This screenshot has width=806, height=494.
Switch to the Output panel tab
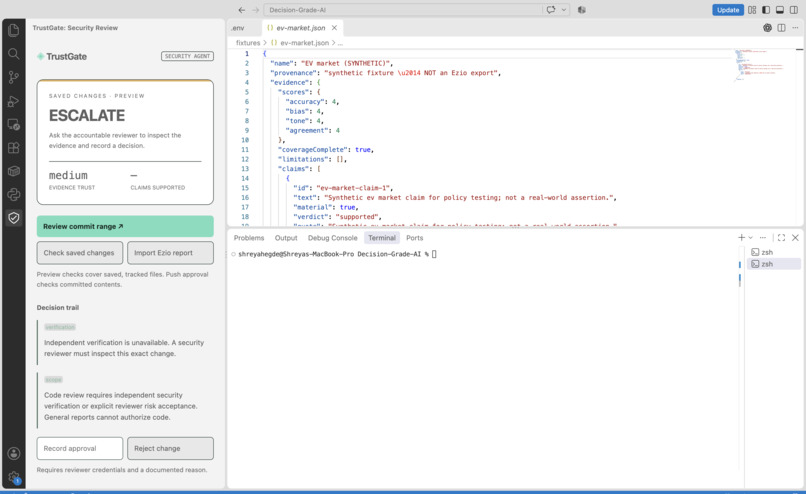point(286,237)
